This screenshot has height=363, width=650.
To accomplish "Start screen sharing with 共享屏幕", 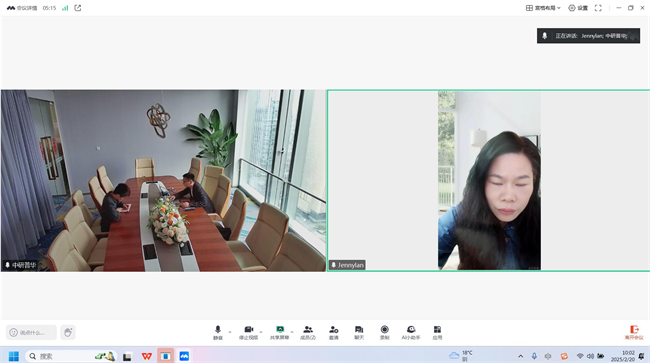I will (x=280, y=332).
